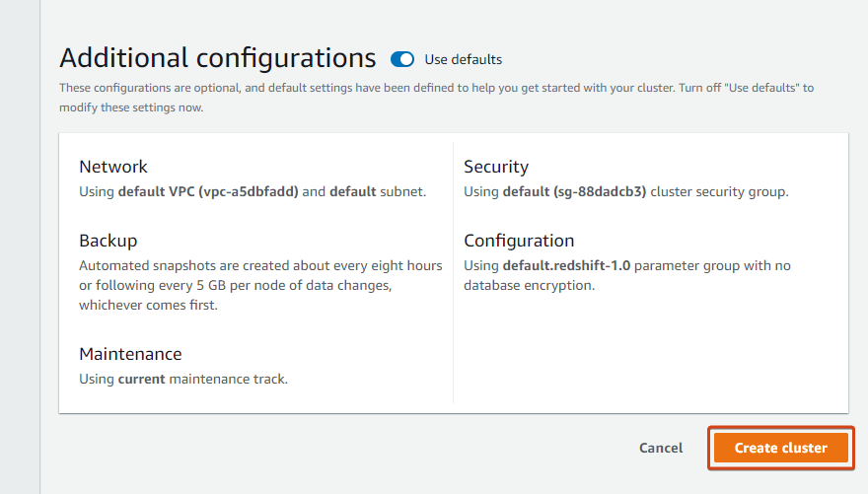The height and width of the screenshot is (494, 868).
Task: Click the Security section heading
Action: coord(496,167)
